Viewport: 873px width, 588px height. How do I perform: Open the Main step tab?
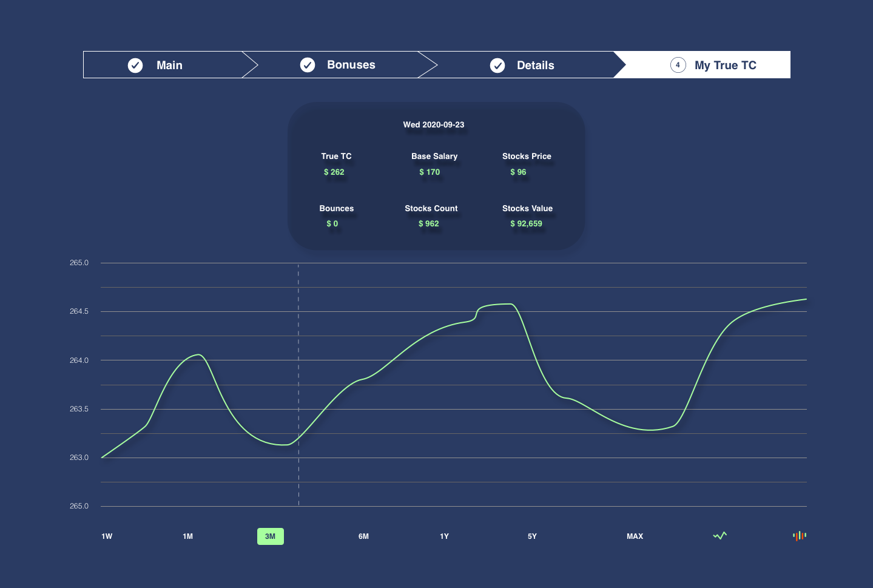[x=169, y=66]
